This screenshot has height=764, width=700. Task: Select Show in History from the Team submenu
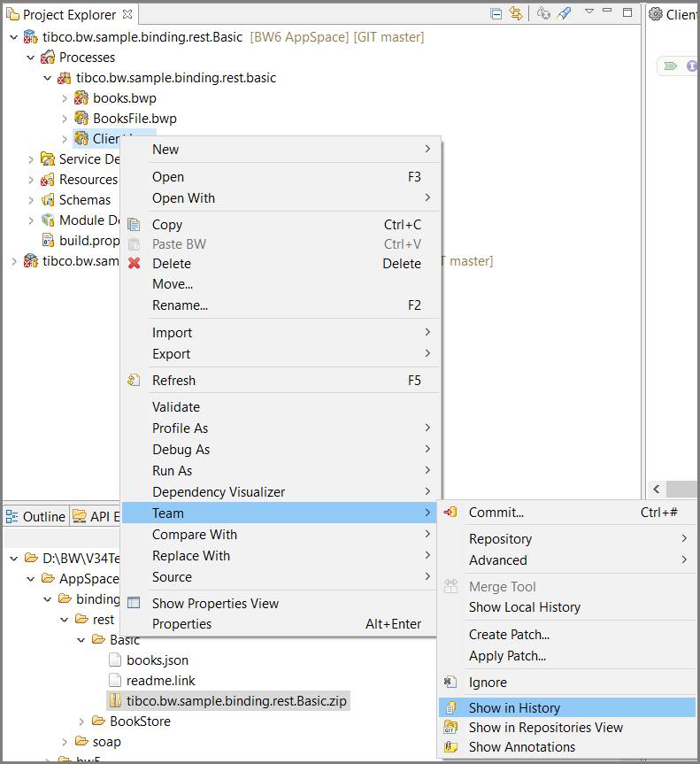pos(514,708)
